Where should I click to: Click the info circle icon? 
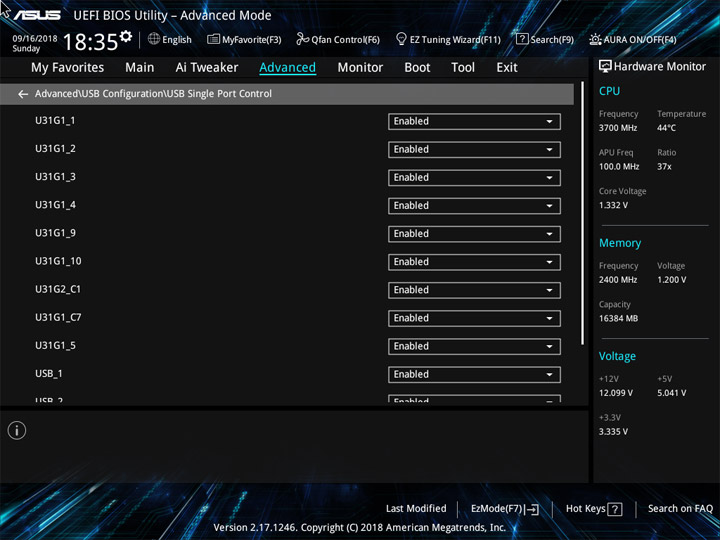point(17,430)
